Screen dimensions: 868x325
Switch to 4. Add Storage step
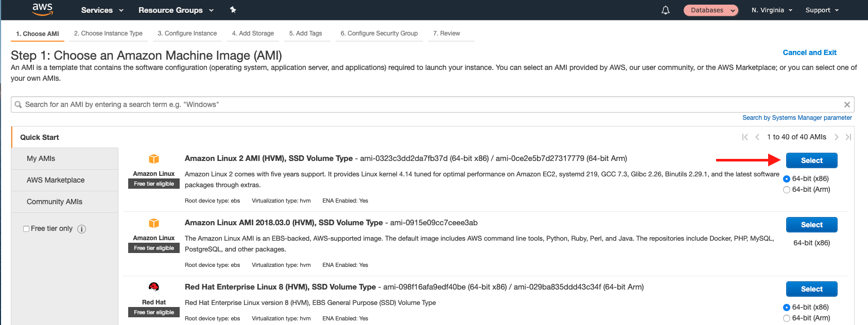click(x=253, y=33)
